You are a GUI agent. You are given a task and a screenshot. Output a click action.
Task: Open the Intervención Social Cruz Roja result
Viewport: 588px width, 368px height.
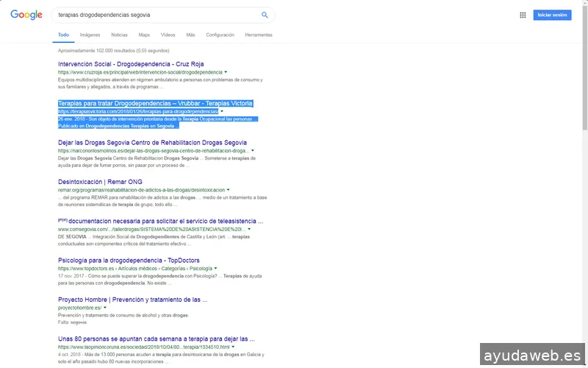coord(131,64)
